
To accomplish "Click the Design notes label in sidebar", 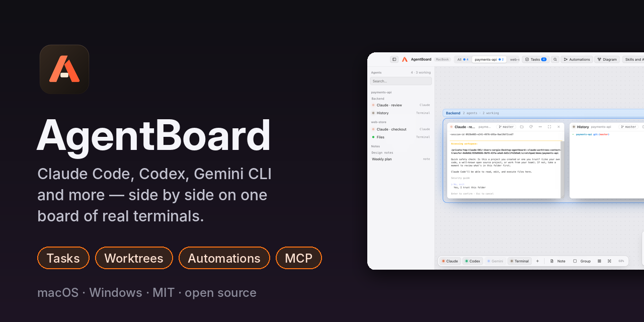I will (x=382, y=152).
